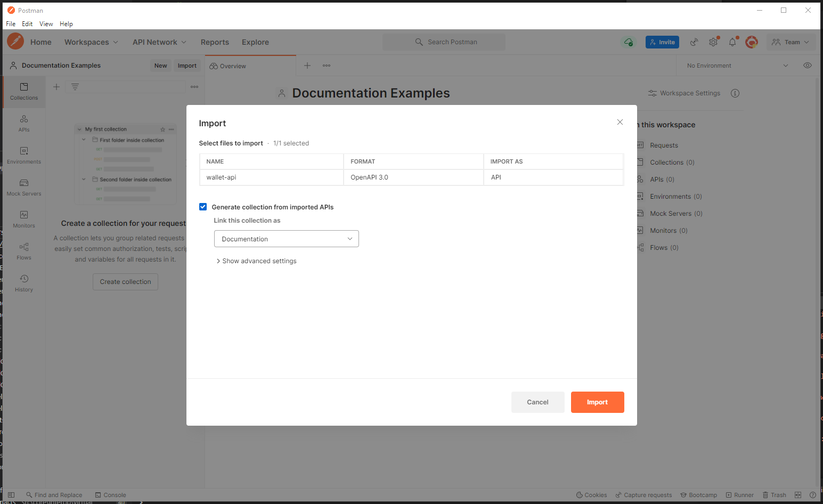Open the Help menu
The width and height of the screenshot is (823, 504).
(x=66, y=24)
